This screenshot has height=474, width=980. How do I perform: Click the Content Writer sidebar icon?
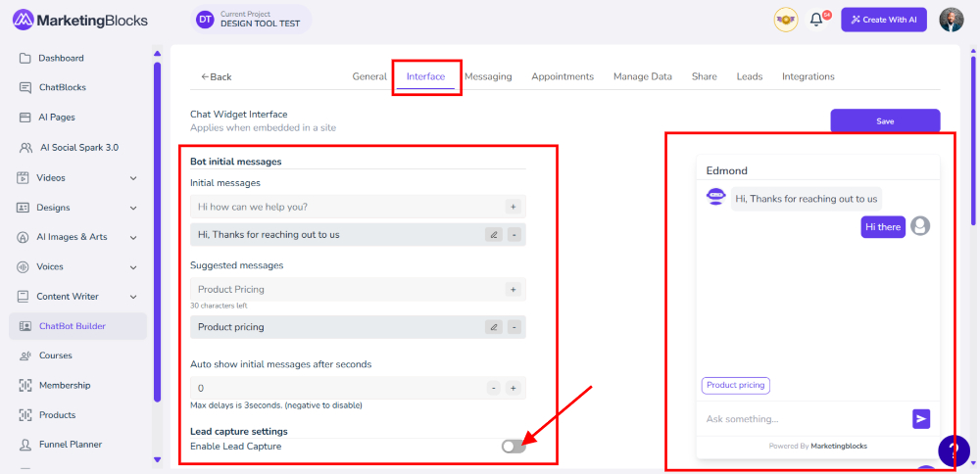[x=24, y=297]
